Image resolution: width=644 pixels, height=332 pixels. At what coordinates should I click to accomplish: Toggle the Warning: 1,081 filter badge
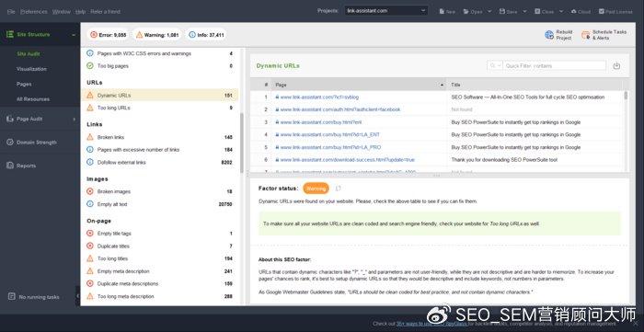[x=157, y=35]
